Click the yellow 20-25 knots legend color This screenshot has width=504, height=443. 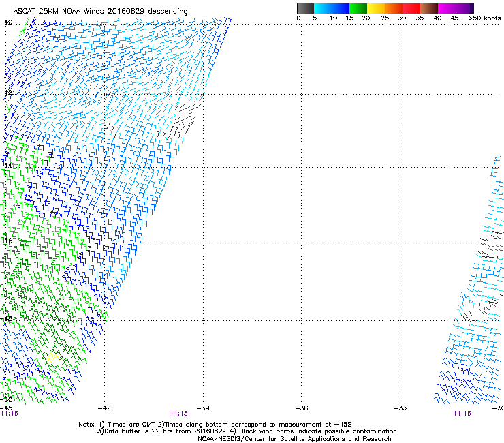click(x=376, y=8)
